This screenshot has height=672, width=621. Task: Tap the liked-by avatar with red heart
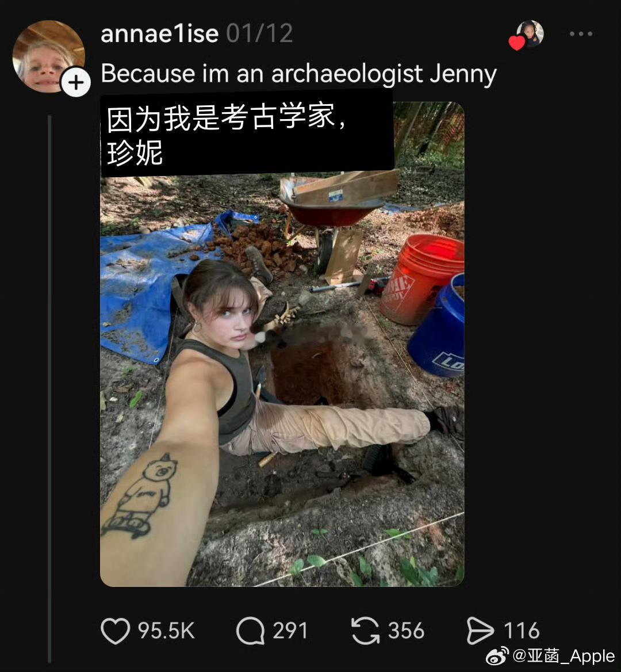pos(526,35)
